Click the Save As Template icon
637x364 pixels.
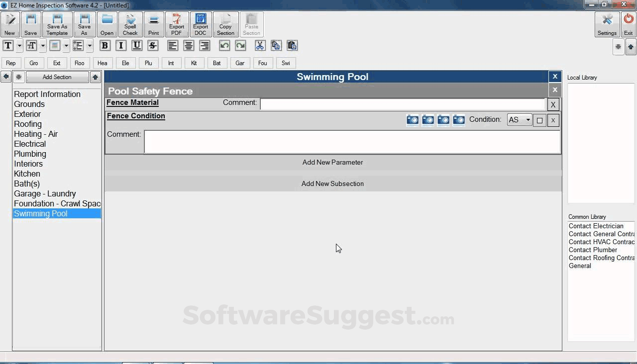pos(57,23)
